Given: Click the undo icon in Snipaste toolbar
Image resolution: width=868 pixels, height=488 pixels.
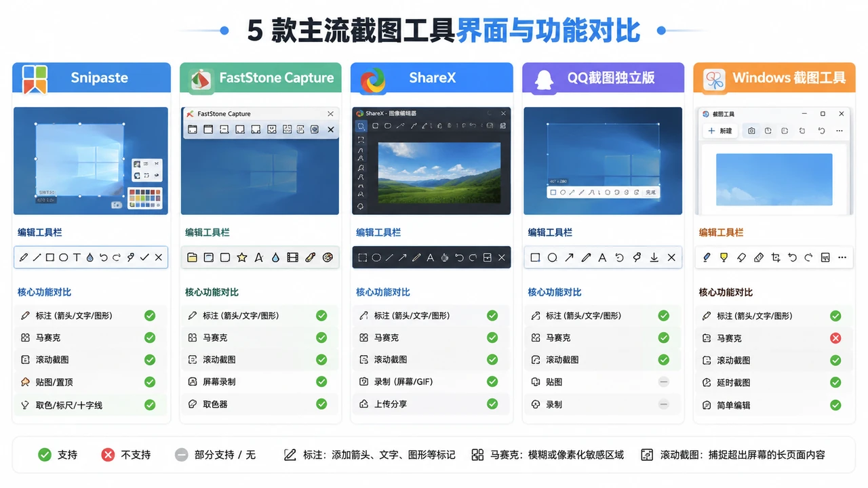Looking at the screenshot, I should point(103,258).
